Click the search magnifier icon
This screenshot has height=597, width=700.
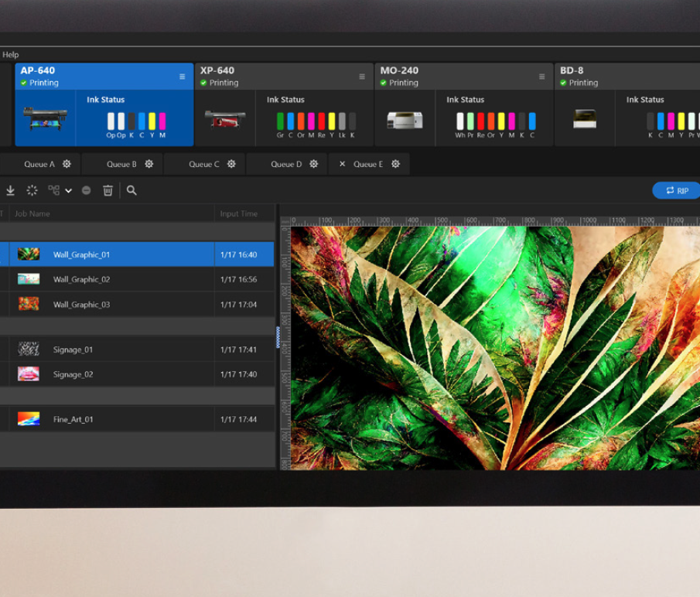[x=131, y=190]
